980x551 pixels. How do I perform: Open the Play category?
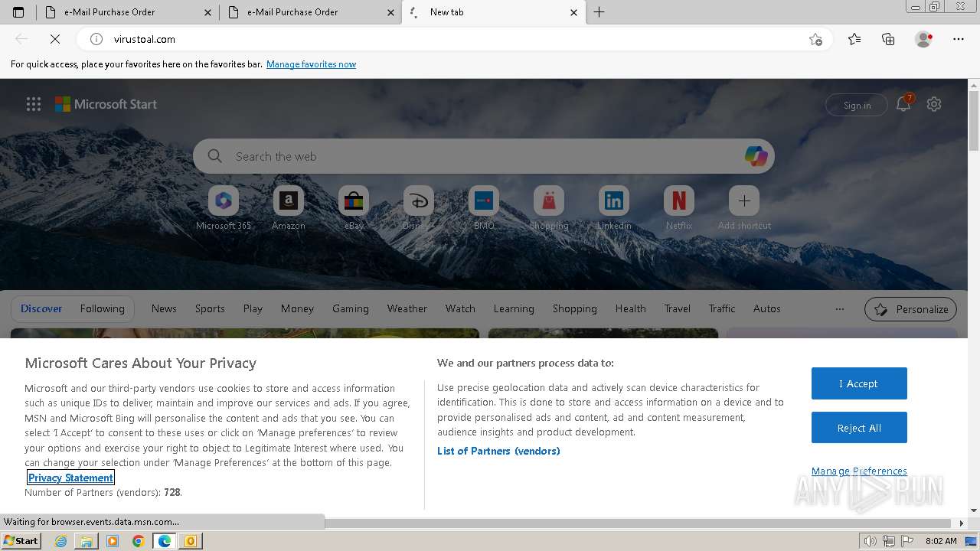click(253, 309)
